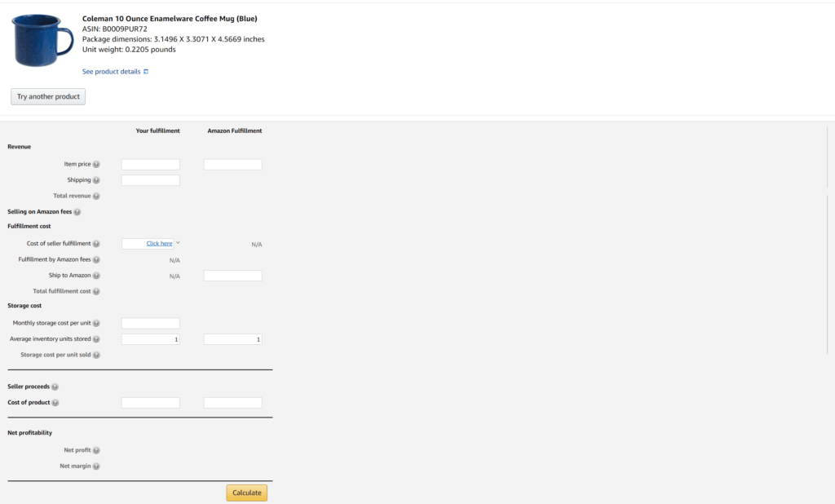Click the Average inventory units stored value field
Screen dimensions: 835x504
coord(150,338)
